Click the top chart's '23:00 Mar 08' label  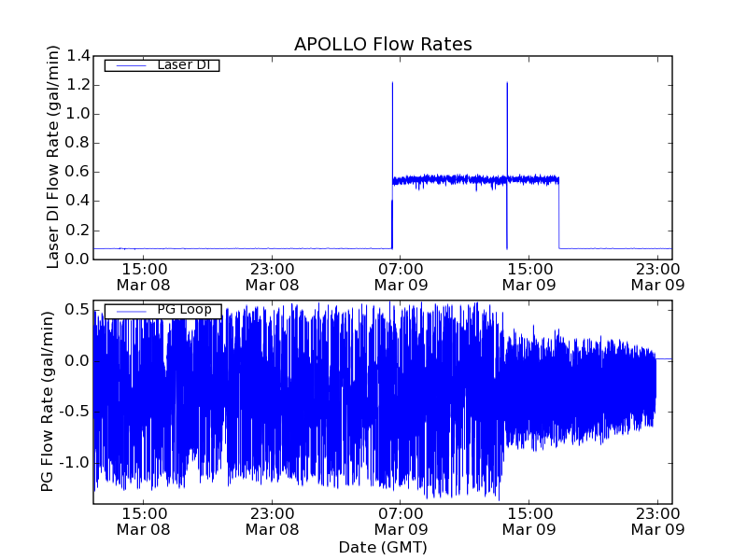pyautogui.click(x=272, y=277)
